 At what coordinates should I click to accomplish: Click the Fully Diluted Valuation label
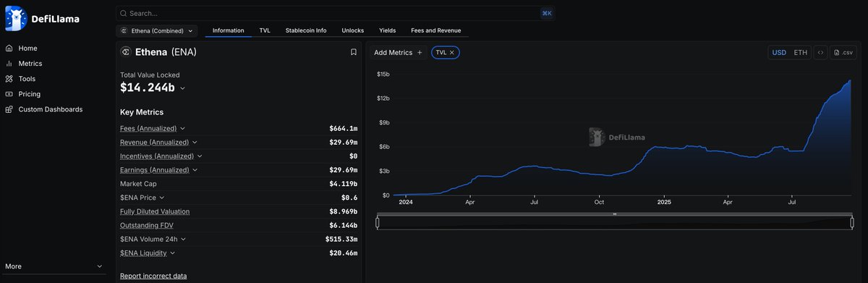[x=155, y=211]
